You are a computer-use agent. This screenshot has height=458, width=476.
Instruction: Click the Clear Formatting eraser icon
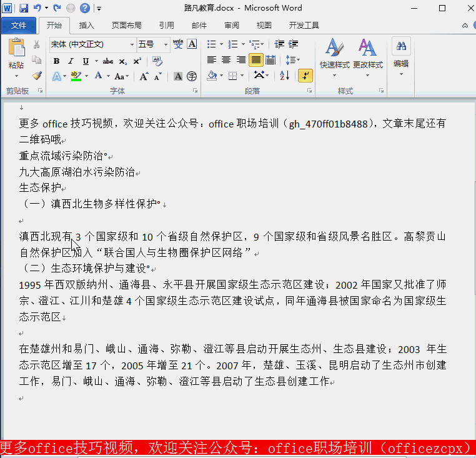pos(157,61)
